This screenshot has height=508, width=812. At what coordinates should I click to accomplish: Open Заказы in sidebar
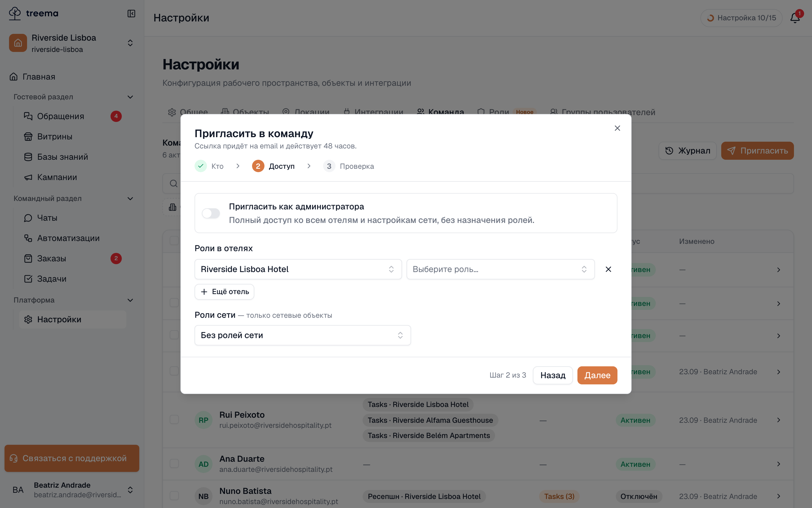(x=72, y=258)
